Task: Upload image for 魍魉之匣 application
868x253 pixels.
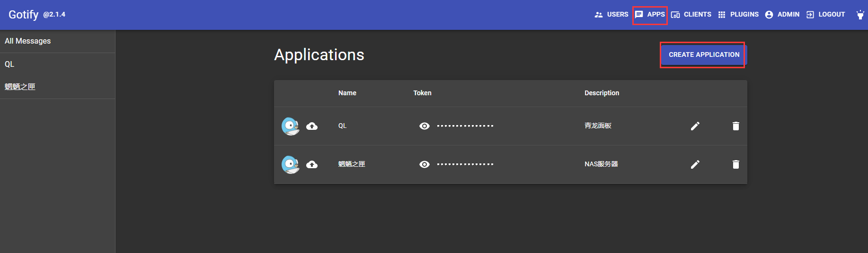Action: click(312, 164)
